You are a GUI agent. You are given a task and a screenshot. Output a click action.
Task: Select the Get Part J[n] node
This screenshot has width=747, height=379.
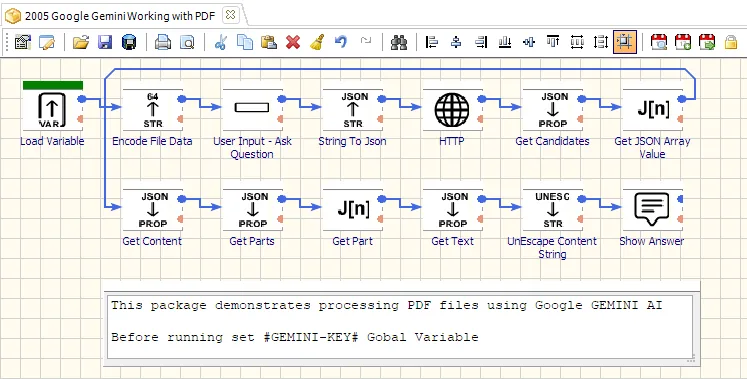[x=353, y=210]
